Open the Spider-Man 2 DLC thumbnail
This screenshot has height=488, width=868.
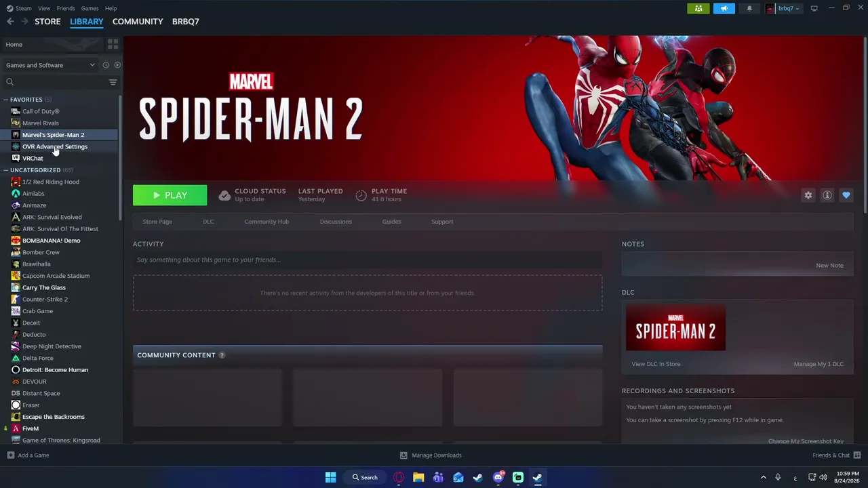(x=675, y=328)
